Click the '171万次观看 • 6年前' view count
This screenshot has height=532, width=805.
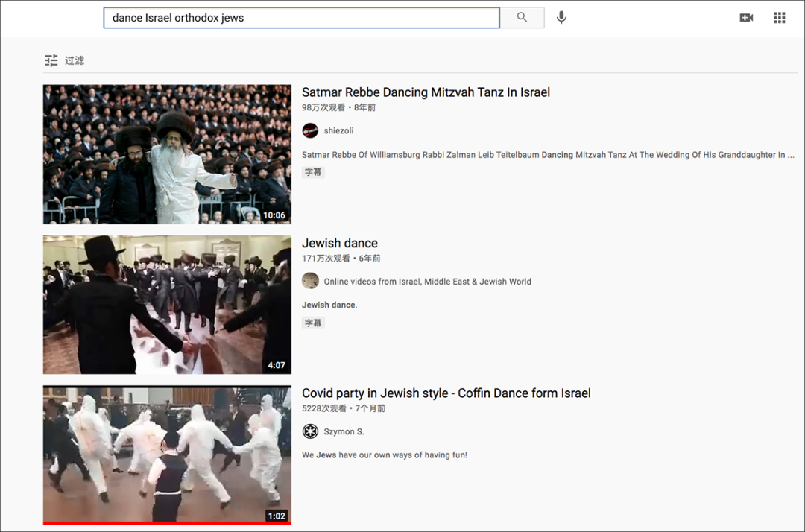point(341,259)
